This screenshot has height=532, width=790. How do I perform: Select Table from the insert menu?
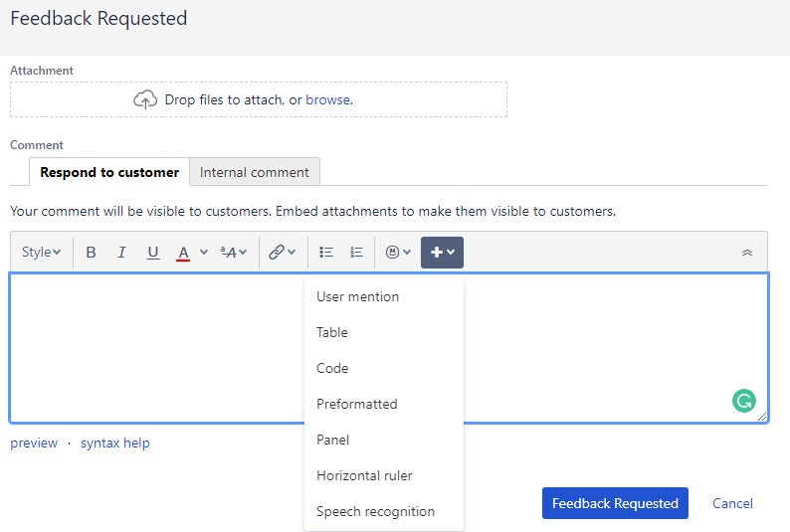point(332,332)
